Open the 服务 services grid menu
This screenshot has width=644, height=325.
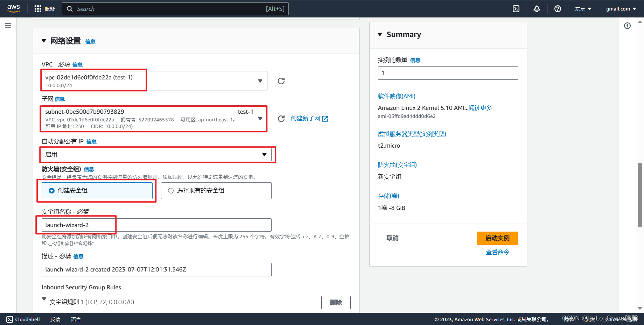44,9
